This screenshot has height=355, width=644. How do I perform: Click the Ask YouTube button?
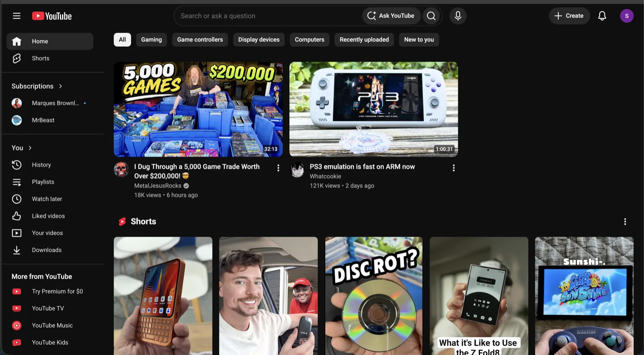391,16
